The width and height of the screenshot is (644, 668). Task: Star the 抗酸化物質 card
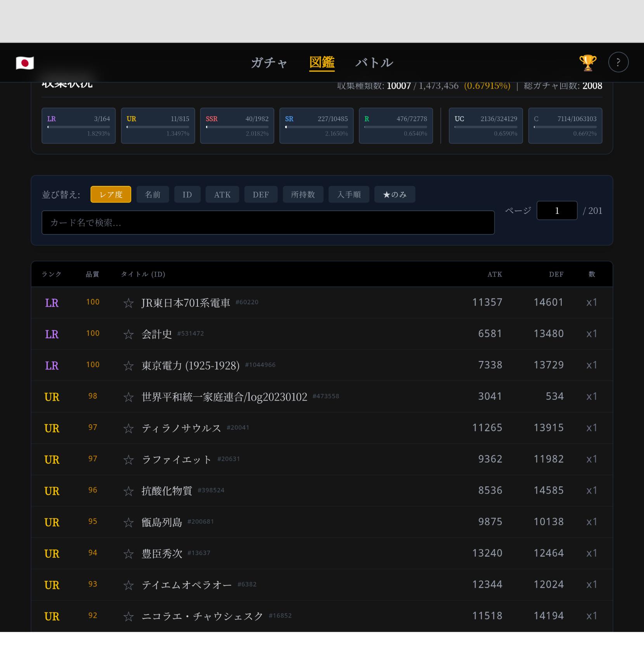(x=128, y=491)
